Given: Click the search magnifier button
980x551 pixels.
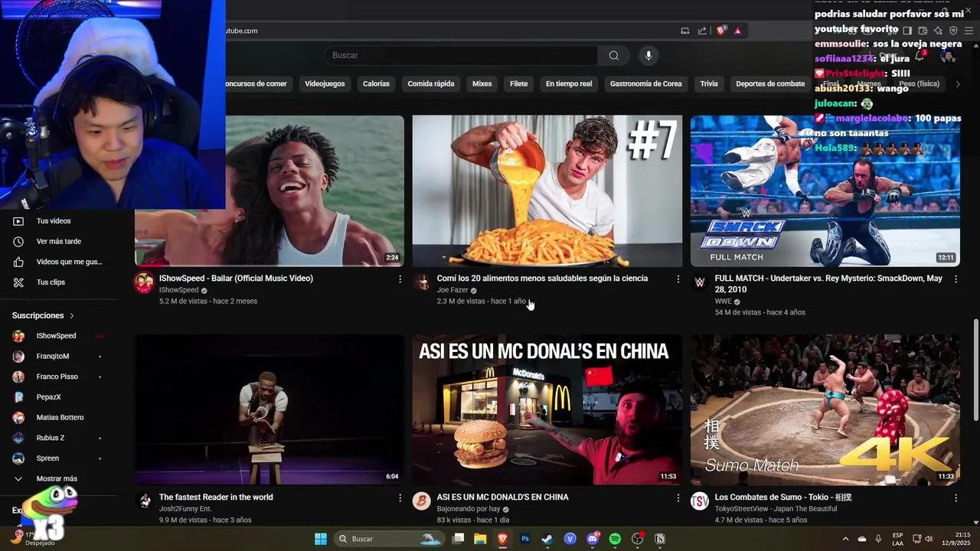Looking at the screenshot, I should pyautogui.click(x=614, y=55).
